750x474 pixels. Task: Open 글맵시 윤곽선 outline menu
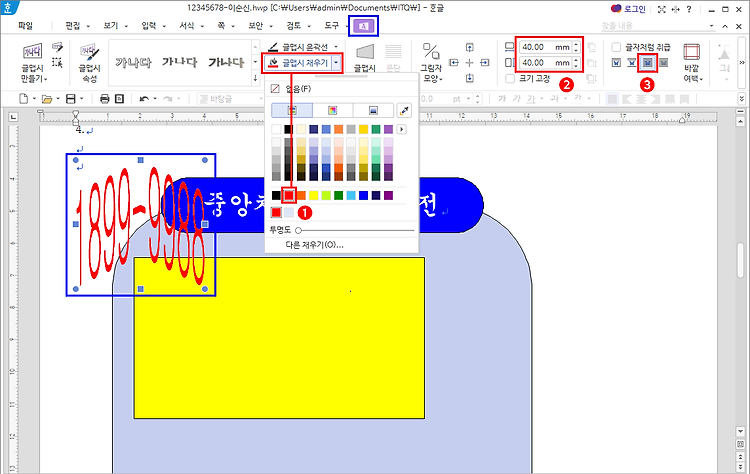[302, 47]
